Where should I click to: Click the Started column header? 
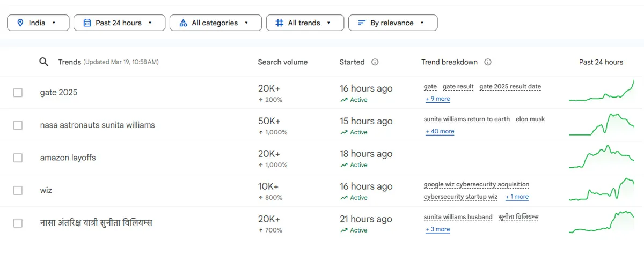click(352, 62)
